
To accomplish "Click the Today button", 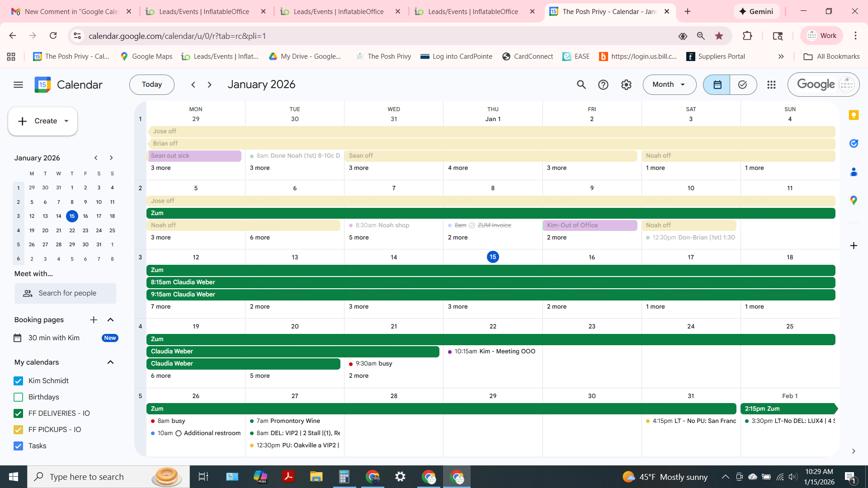I will (151, 84).
